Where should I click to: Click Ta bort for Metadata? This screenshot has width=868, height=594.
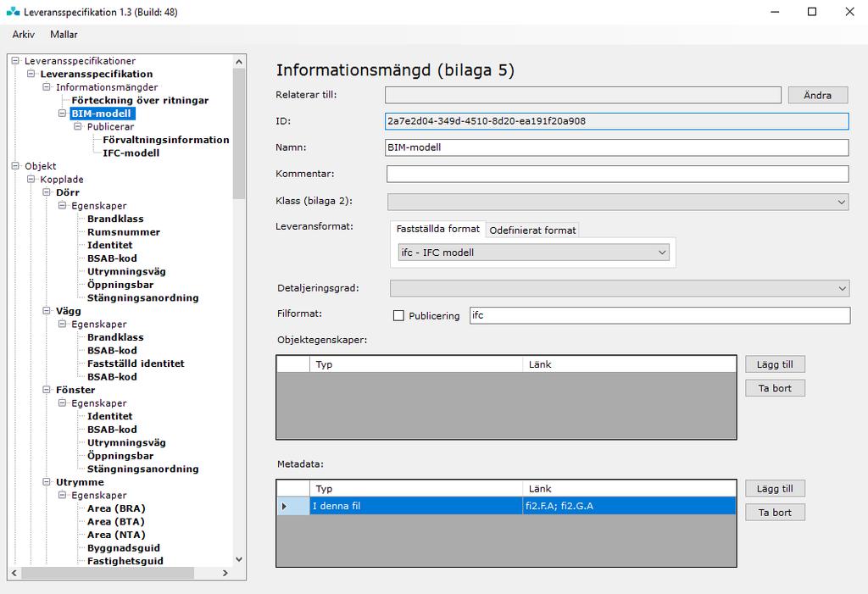[775, 513]
